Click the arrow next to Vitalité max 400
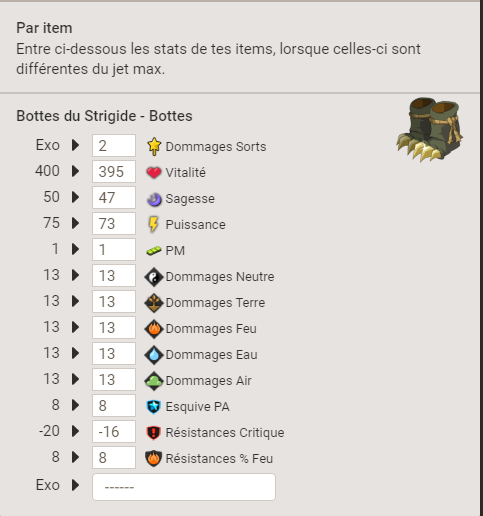Image resolution: width=483 pixels, height=516 pixels. coord(76,171)
